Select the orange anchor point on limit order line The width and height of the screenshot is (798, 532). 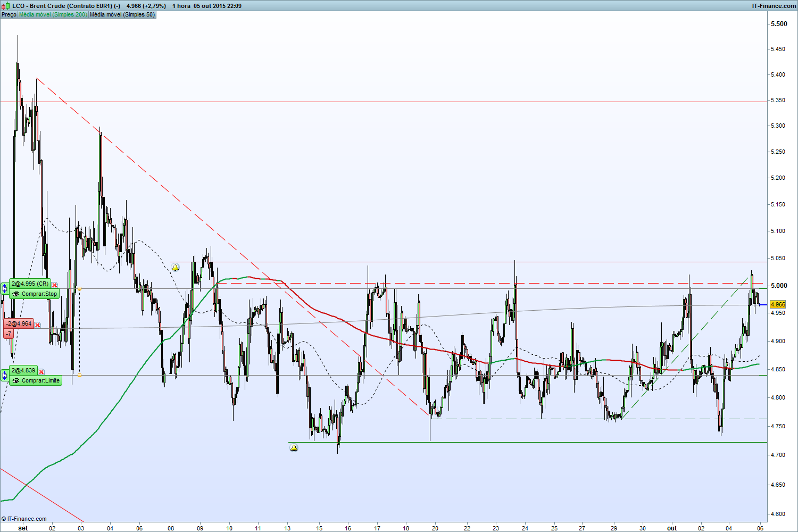(x=79, y=375)
